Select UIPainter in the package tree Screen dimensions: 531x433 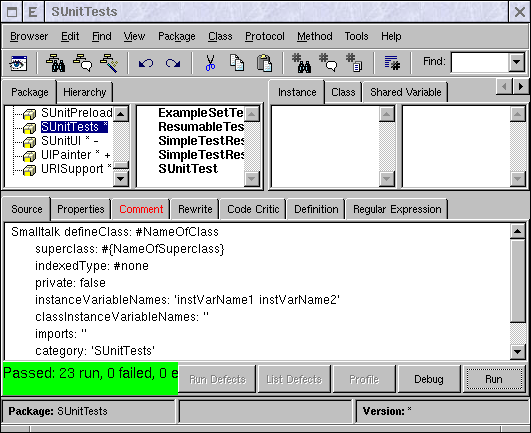click(76, 155)
